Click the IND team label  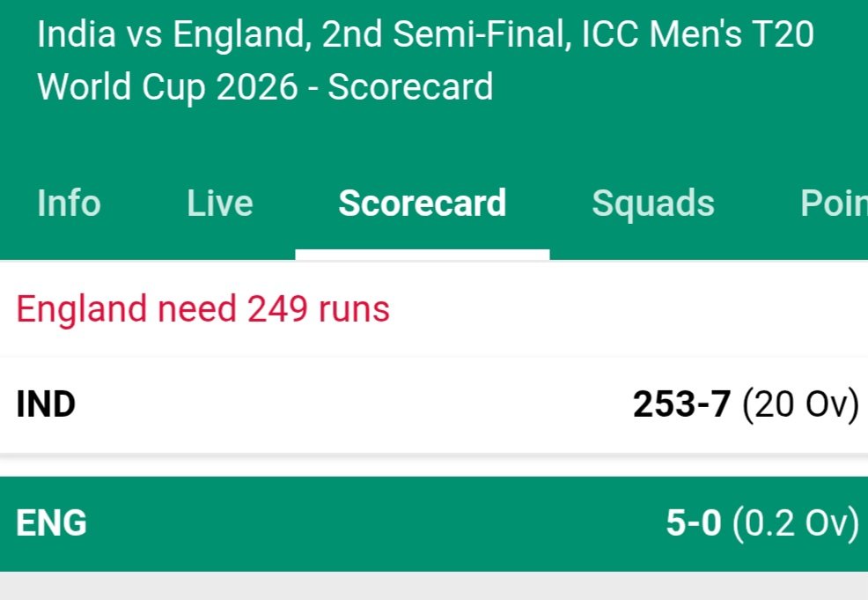tap(46, 404)
